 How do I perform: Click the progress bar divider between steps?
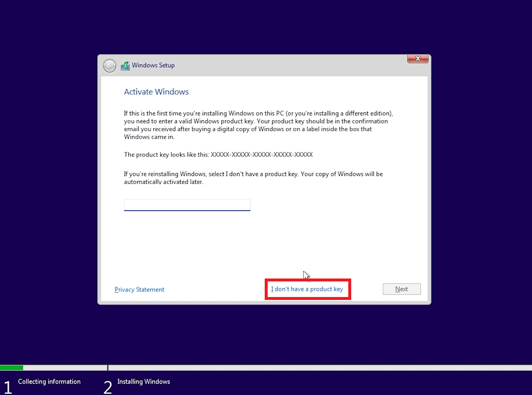(108, 367)
